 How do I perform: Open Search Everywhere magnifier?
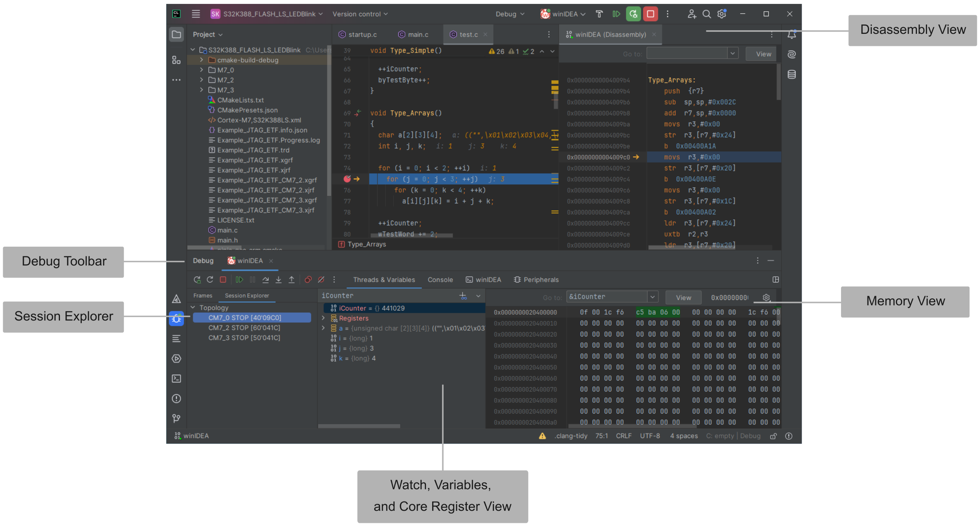tap(706, 14)
